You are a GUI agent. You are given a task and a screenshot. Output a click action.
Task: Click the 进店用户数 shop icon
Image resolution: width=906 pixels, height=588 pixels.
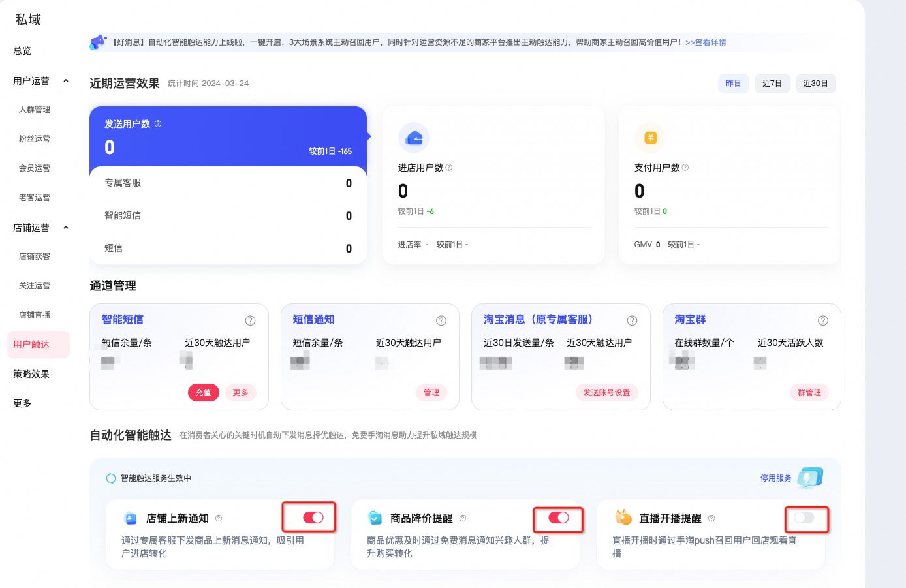[414, 138]
